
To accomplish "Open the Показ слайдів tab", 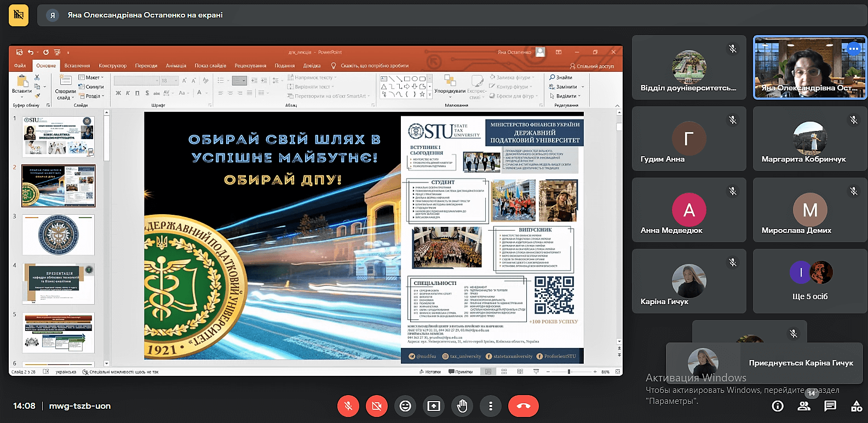I will click(210, 66).
